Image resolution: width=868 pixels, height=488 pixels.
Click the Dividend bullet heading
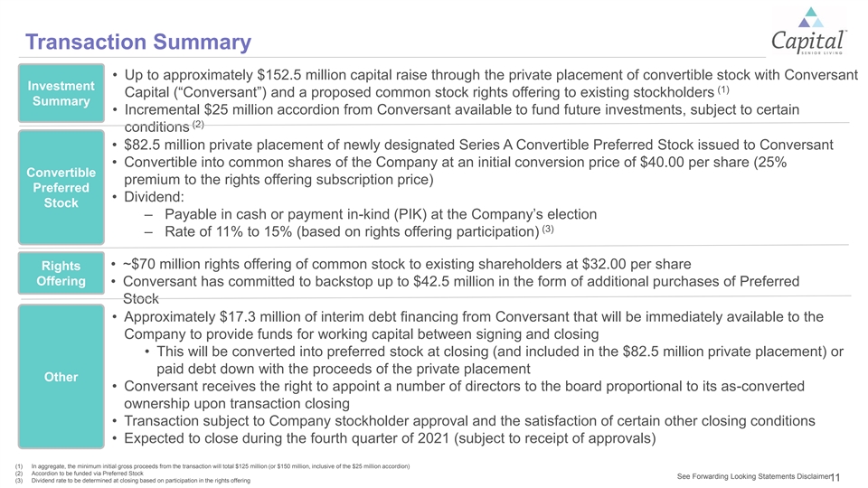point(147,197)
